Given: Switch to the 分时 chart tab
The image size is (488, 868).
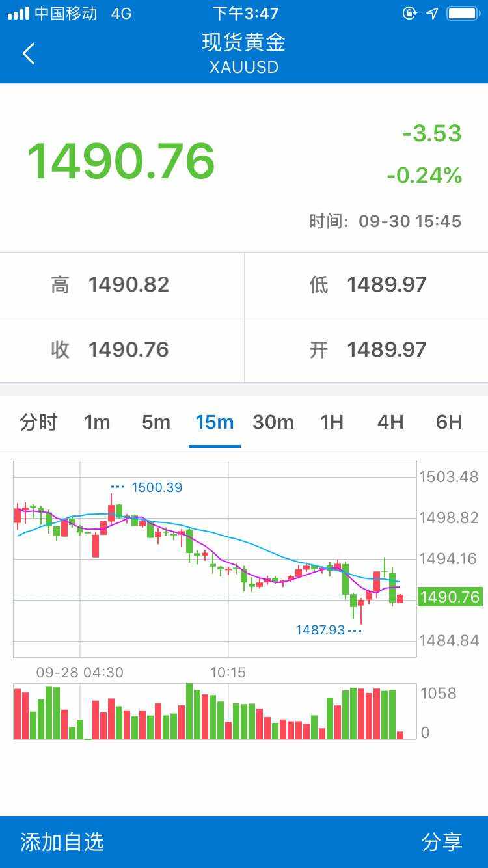Looking at the screenshot, I should [x=38, y=422].
